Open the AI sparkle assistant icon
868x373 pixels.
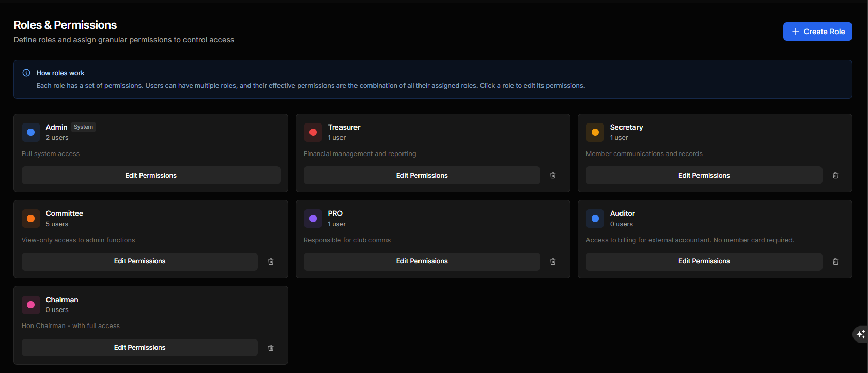click(860, 334)
